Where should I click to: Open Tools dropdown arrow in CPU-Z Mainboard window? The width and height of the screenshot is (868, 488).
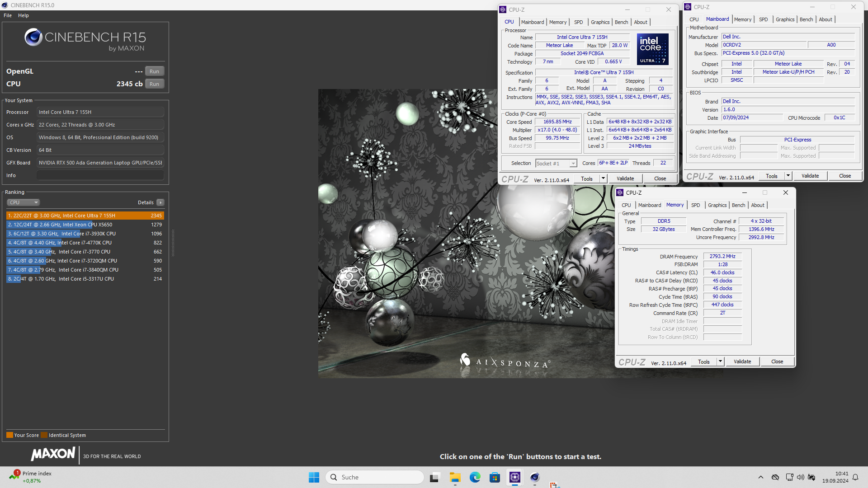[x=788, y=176]
